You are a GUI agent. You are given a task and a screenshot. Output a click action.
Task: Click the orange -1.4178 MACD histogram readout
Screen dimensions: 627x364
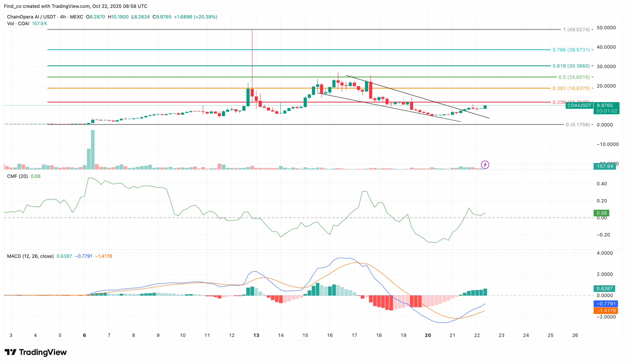point(606,310)
